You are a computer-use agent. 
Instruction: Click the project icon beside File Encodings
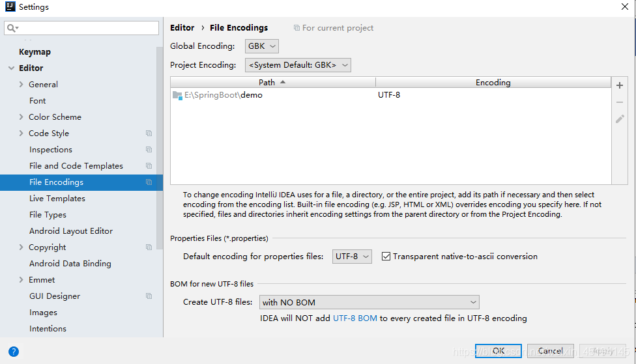(x=149, y=182)
